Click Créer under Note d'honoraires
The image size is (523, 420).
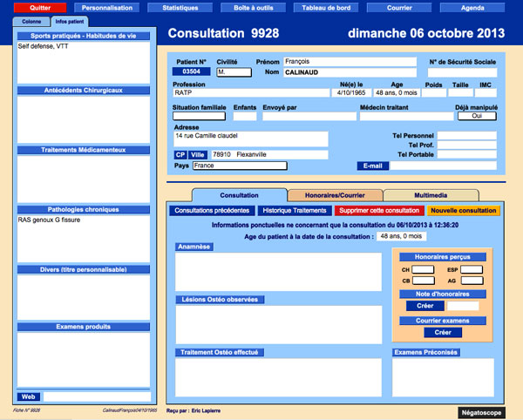(x=425, y=306)
